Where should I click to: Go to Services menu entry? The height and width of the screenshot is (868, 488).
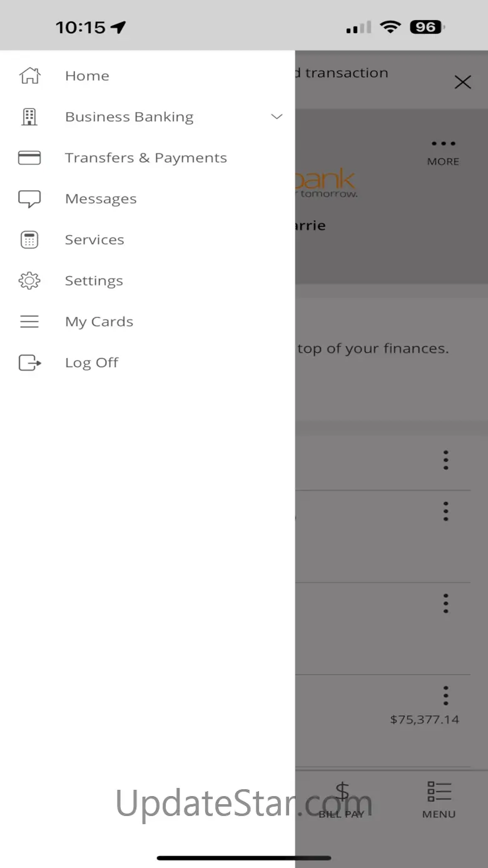(94, 240)
